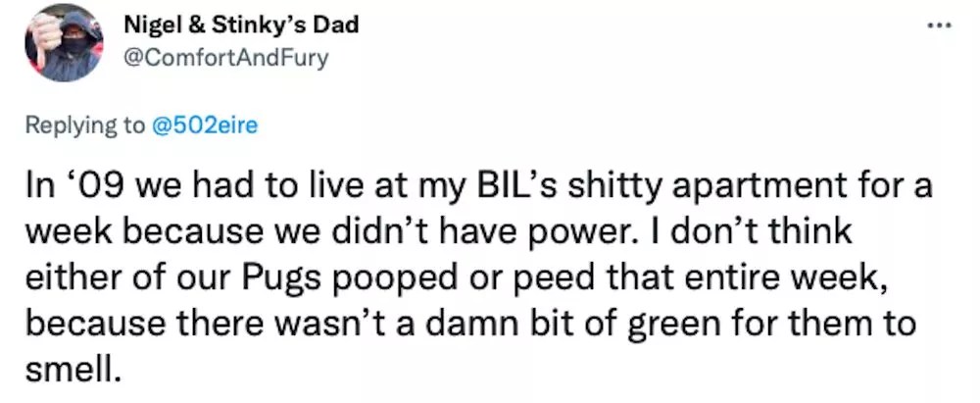The height and width of the screenshot is (403, 980).
Task: Open Nigel & Stinky's Dad profile name
Action: point(242,25)
